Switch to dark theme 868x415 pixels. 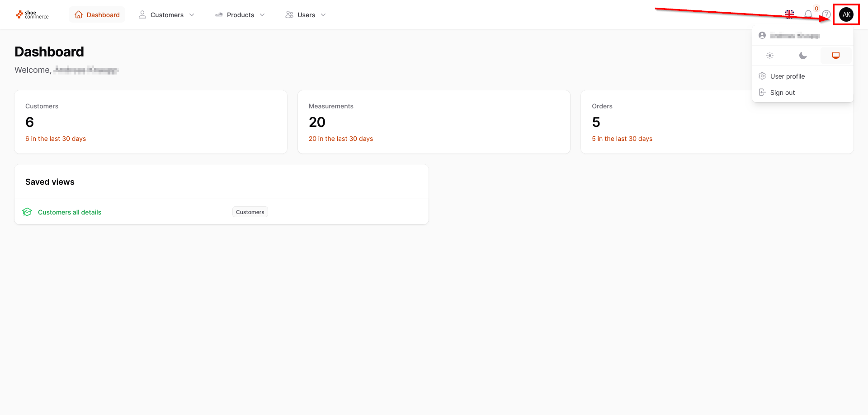click(x=803, y=56)
